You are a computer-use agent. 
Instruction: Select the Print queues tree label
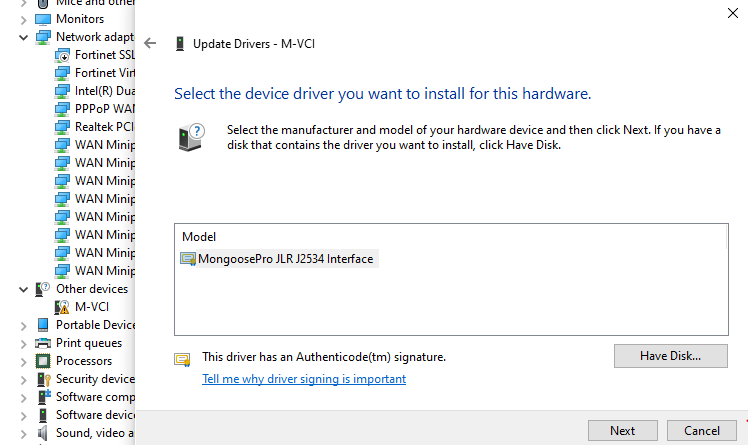89,343
